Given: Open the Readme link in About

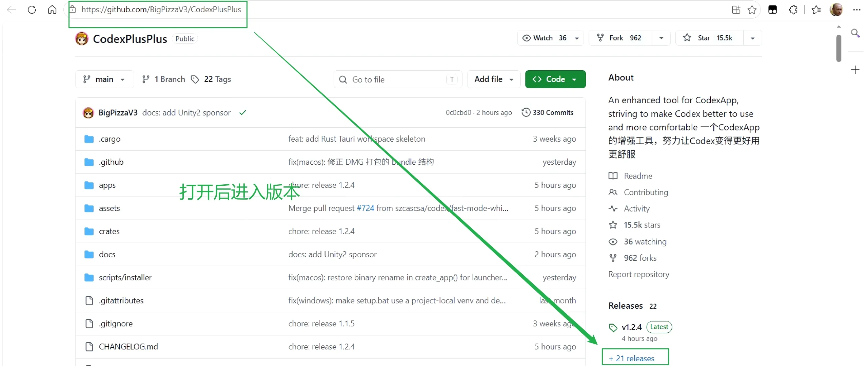Looking at the screenshot, I should [x=638, y=176].
